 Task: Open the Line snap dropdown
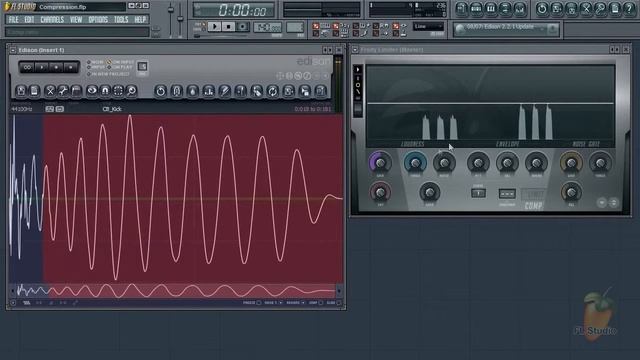428,27
